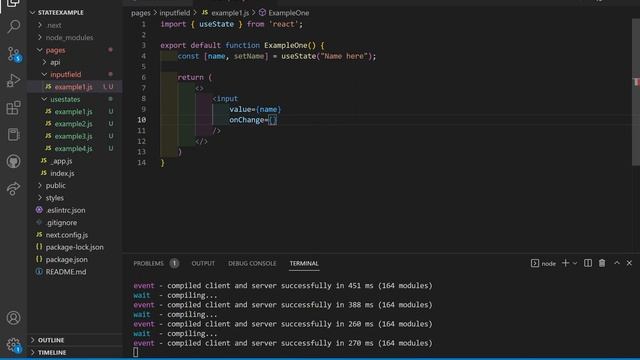Expand the node_modules folder
Image resolution: width=640 pixels, height=360 pixels.
[x=75, y=38]
